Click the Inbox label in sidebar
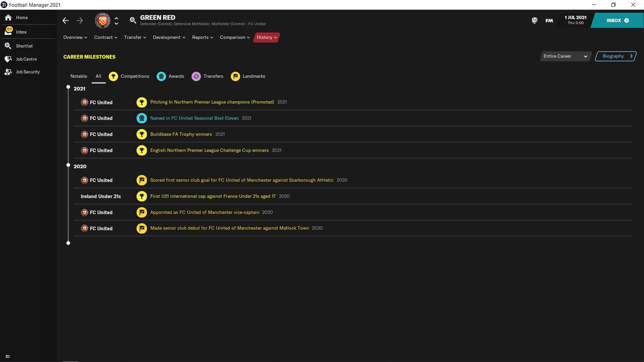 (21, 32)
